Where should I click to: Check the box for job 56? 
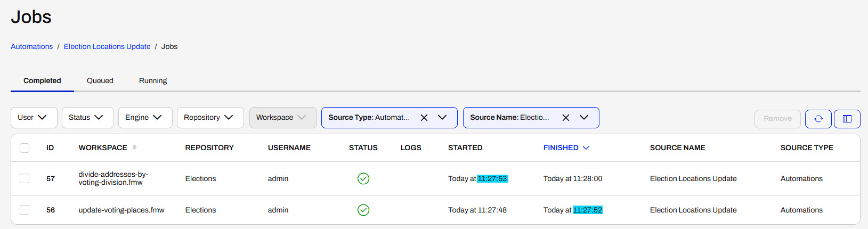tap(25, 210)
